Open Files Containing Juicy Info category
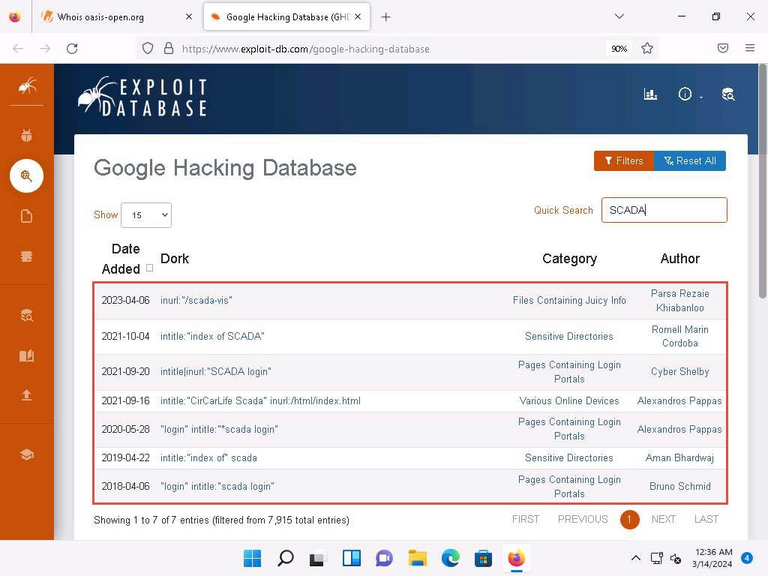The width and height of the screenshot is (768, 576). 569,300
